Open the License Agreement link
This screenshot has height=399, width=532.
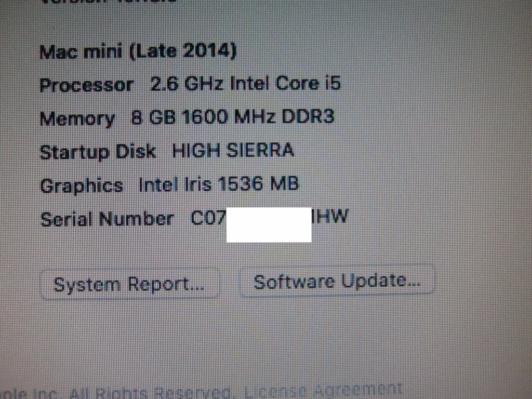click(x=323, y=392)
